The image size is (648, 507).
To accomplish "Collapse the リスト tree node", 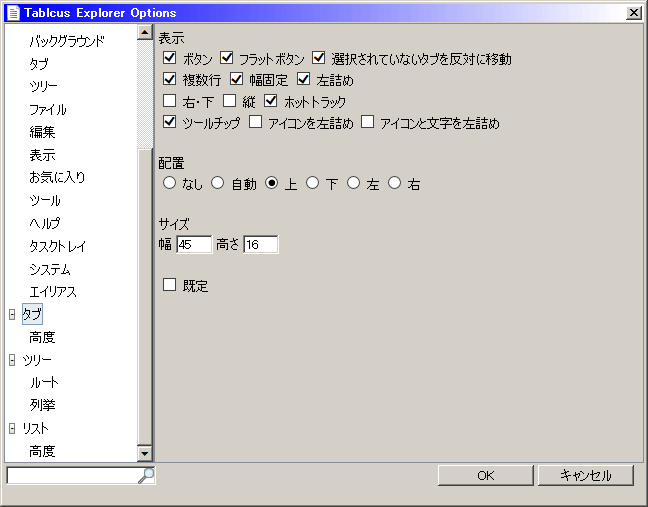I will click(12, 429).
